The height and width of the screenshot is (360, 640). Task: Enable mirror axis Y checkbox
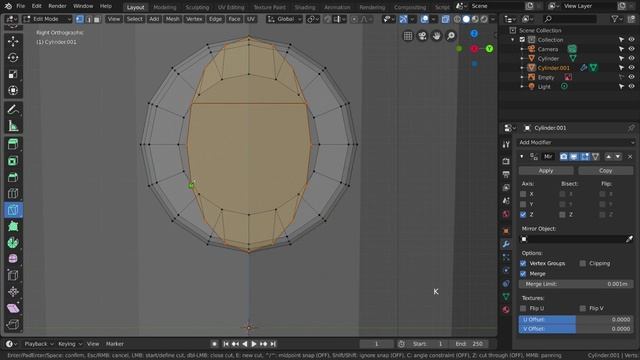523,204
